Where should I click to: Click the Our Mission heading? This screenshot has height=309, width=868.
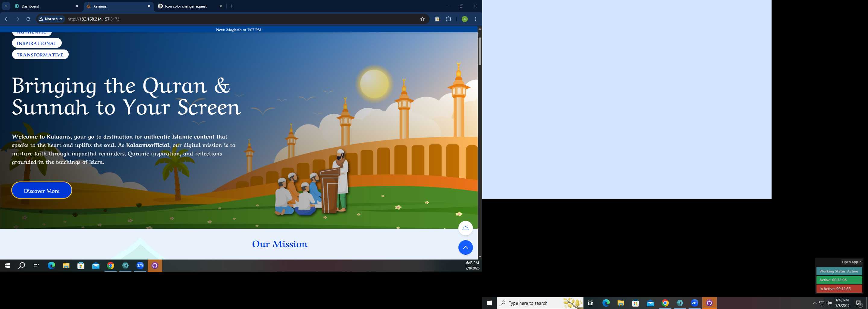click(279, 244)
